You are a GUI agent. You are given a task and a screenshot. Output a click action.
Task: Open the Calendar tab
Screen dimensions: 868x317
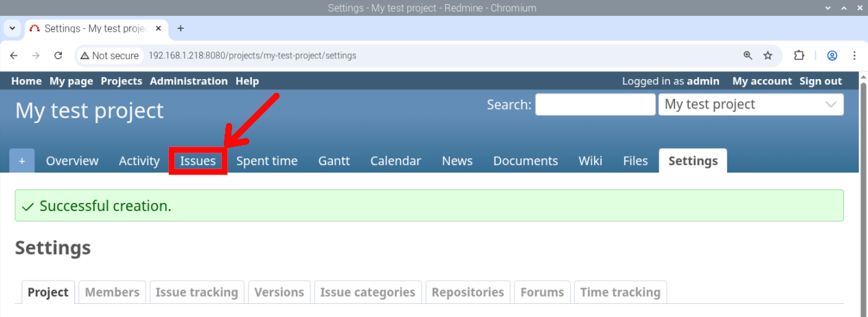pyautogui.click(x=396, y=161)
